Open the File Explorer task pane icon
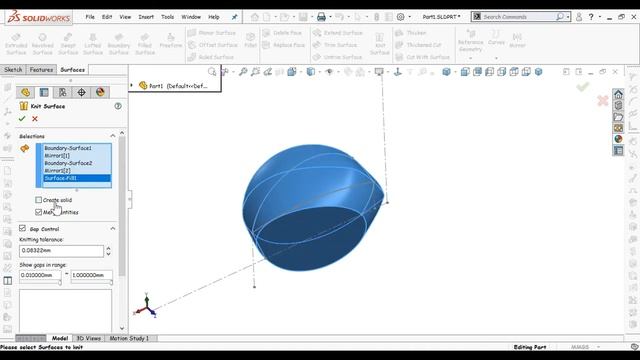Screen dimensions: 640x360 pos(618,117)
